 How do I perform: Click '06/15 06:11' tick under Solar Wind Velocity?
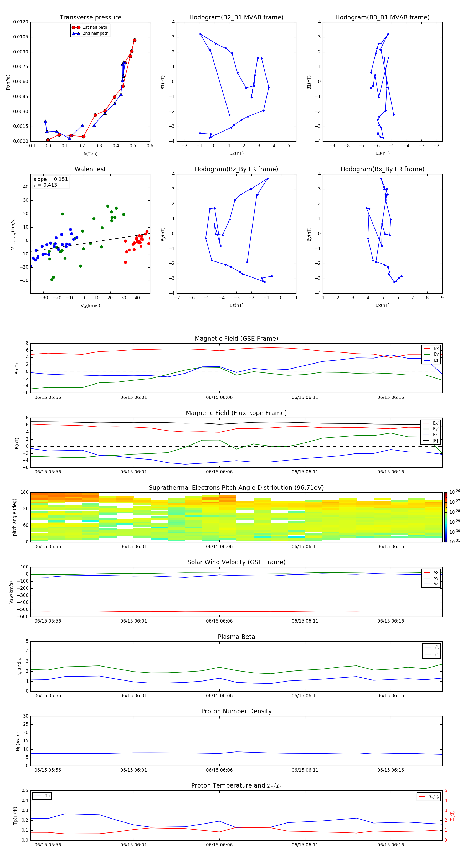pos(305,621)
